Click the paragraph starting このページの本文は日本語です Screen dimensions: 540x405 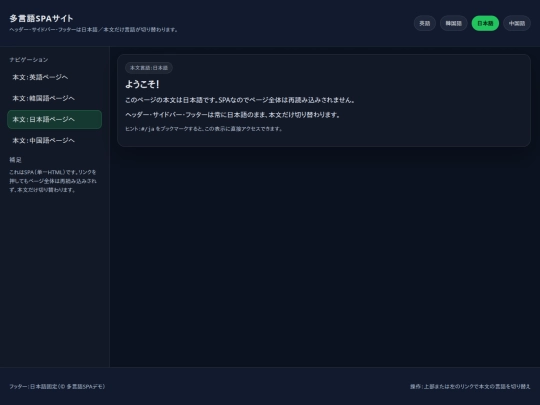click(x=240, y=100)
